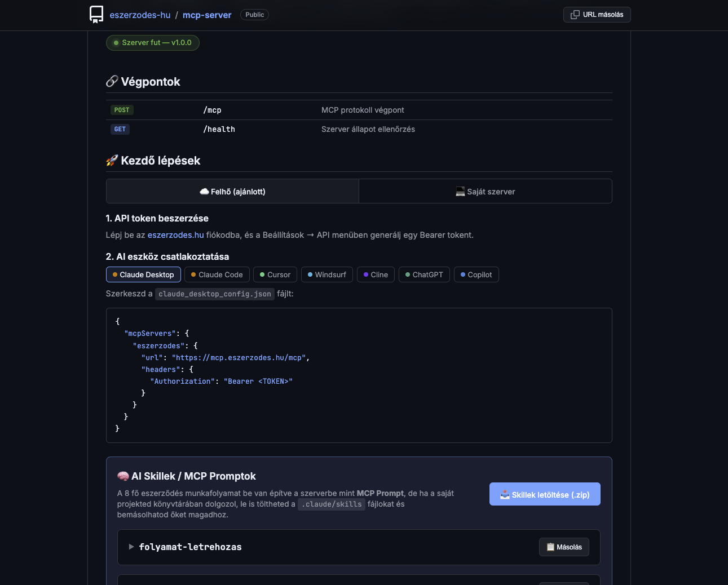Image resolution: width=728 pixels, height=585 pixels.
Task: Open the eszerzodes.hu account link
Action: (175, 235)
